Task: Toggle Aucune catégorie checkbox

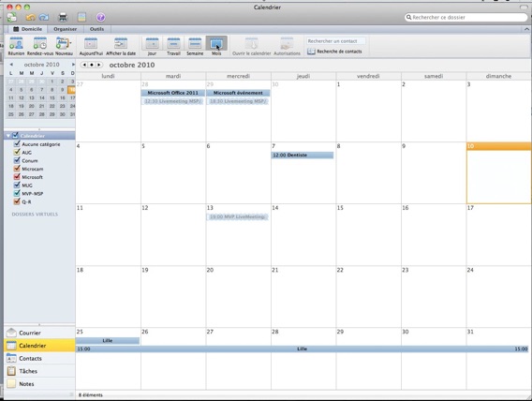Action: click(x=17, y=144)
